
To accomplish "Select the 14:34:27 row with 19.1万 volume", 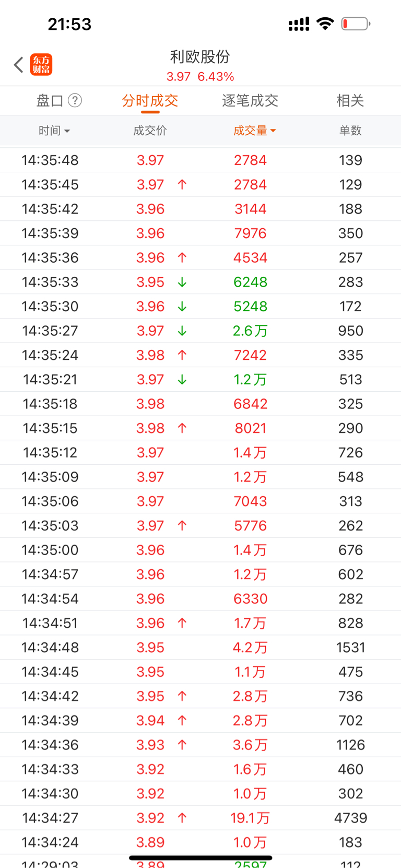I will coord(200,818).
